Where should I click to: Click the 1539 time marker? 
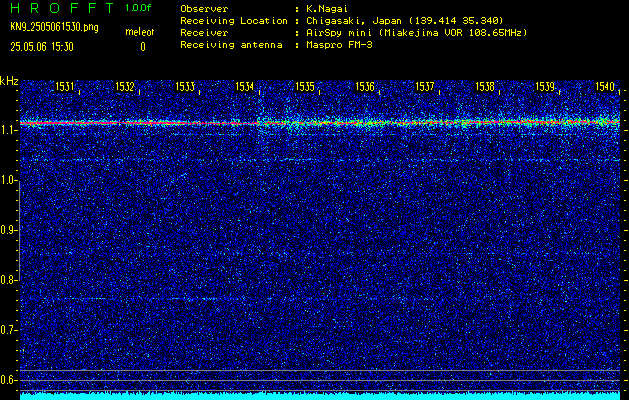(x=545, y=86)
